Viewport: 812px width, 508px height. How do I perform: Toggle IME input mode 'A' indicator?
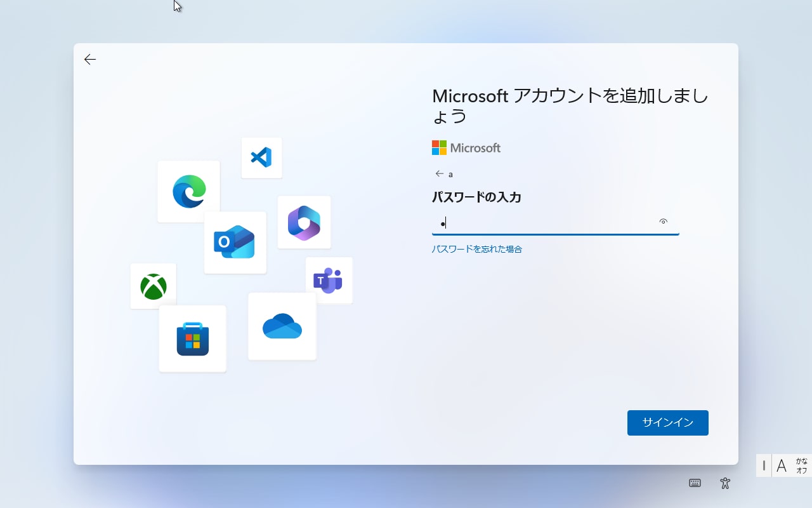click(x=782, y=465)
